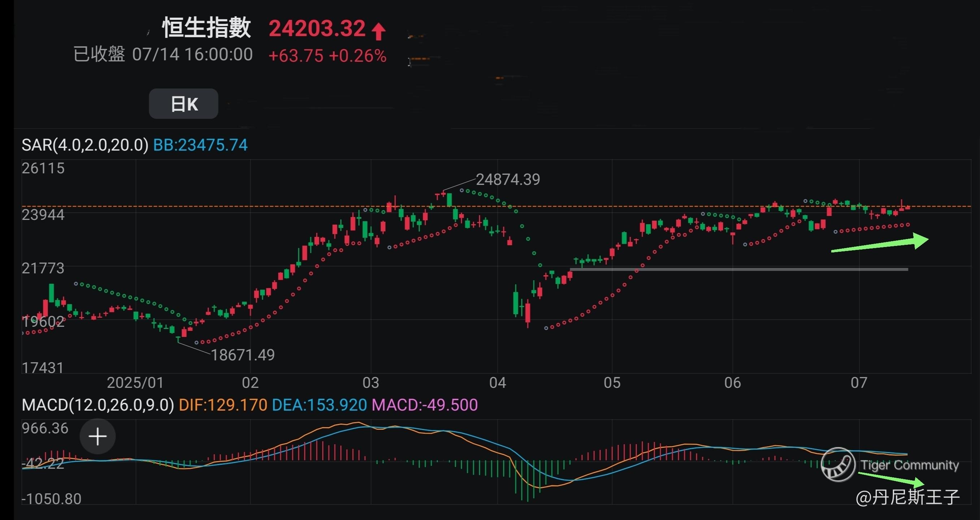Click the 07 month axis label
This screenshot has width=980, height=520.
859,383
